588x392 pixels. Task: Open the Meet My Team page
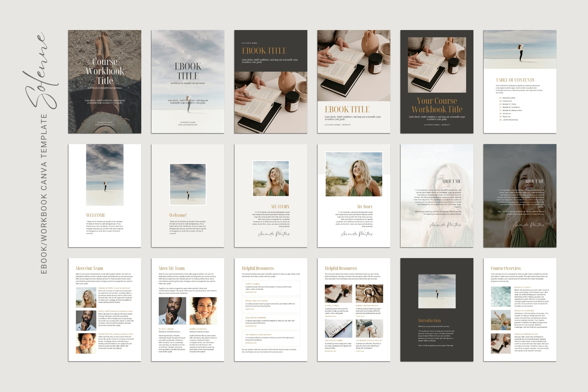click(x=188, y=309)
